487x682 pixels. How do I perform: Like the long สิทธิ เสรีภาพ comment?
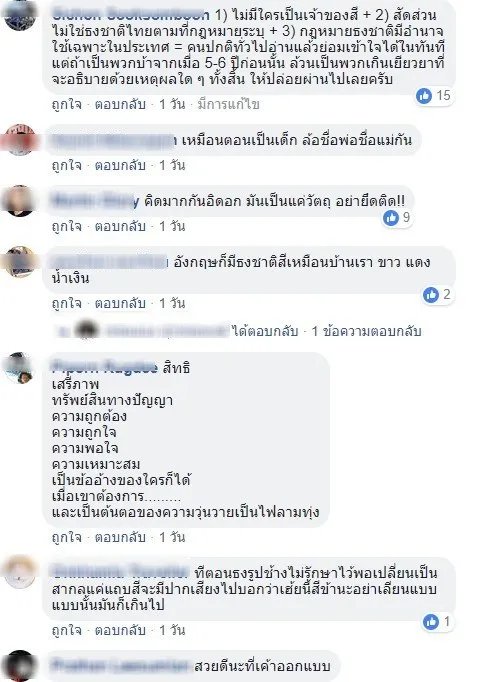click(67, 537)
